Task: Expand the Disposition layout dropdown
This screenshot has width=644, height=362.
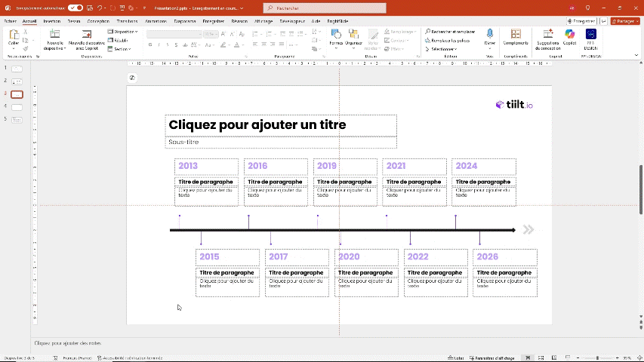Action: tap(123, 32)
